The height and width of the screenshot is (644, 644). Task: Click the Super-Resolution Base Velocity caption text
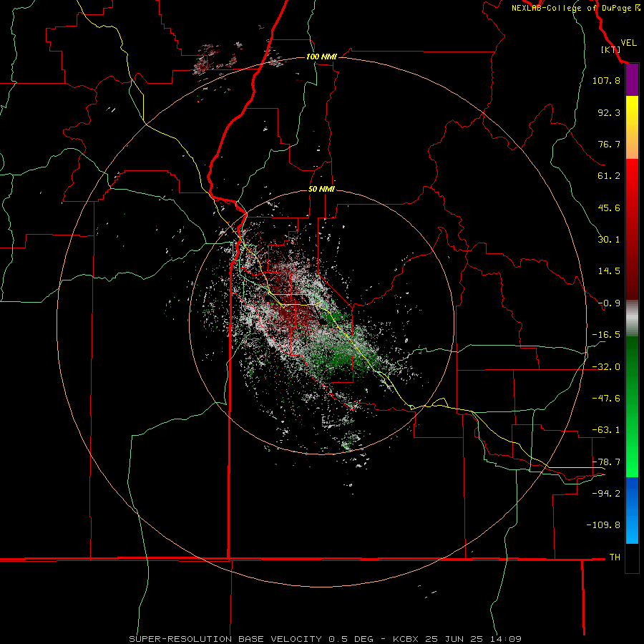pos(326,639)
